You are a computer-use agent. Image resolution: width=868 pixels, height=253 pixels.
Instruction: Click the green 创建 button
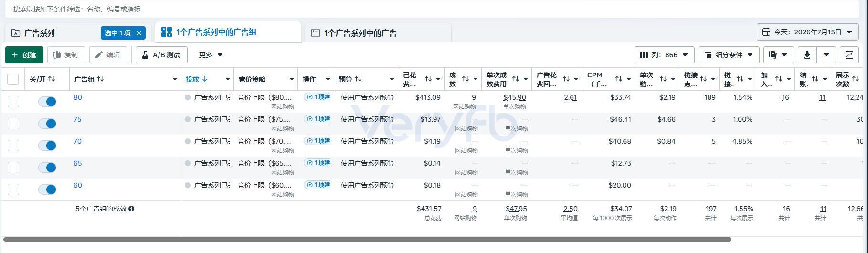(x=24, y=55)
